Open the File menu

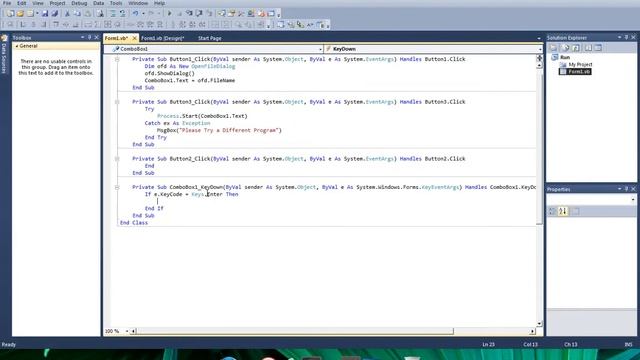click(7, 3)
